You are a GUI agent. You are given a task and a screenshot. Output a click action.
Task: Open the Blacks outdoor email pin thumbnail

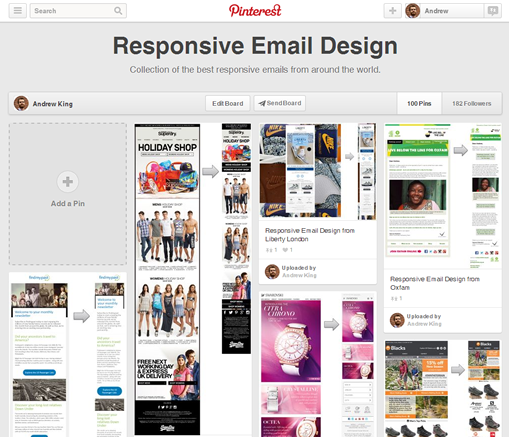coord(443,388)
